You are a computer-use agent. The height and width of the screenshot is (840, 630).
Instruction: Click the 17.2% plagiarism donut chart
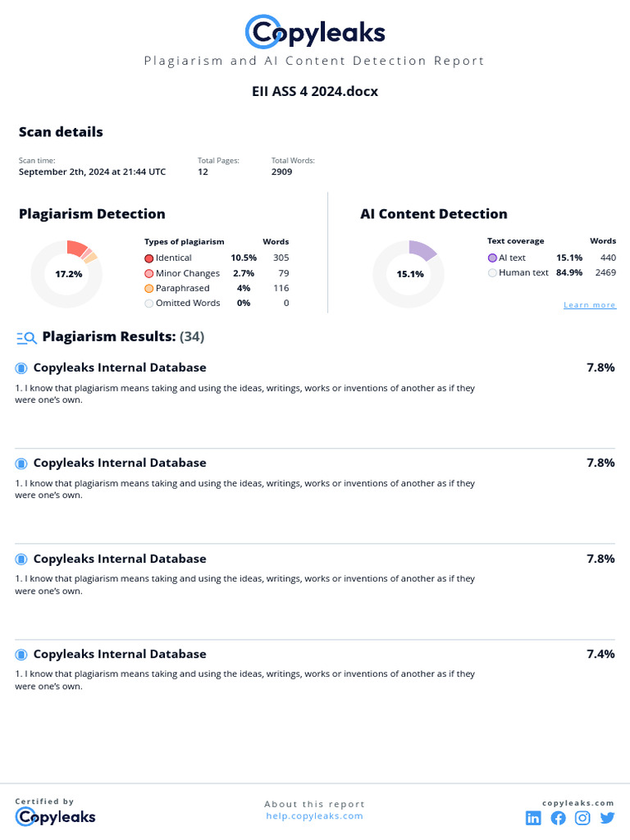67,274
